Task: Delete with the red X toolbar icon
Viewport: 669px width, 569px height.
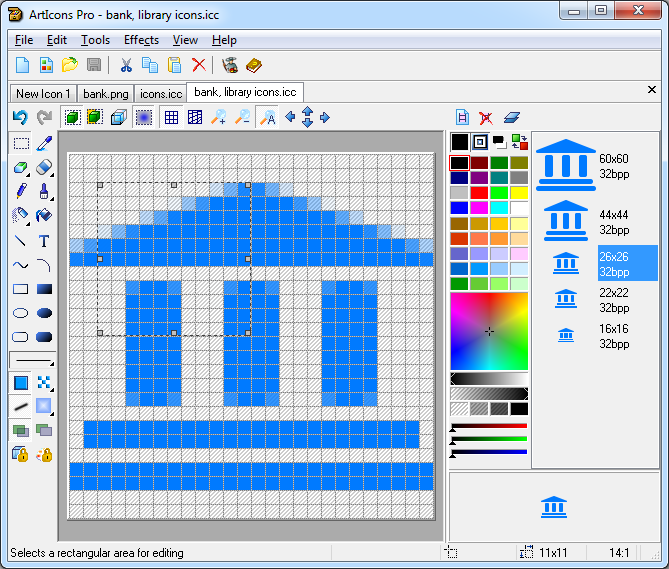Action: coord(198,65)
